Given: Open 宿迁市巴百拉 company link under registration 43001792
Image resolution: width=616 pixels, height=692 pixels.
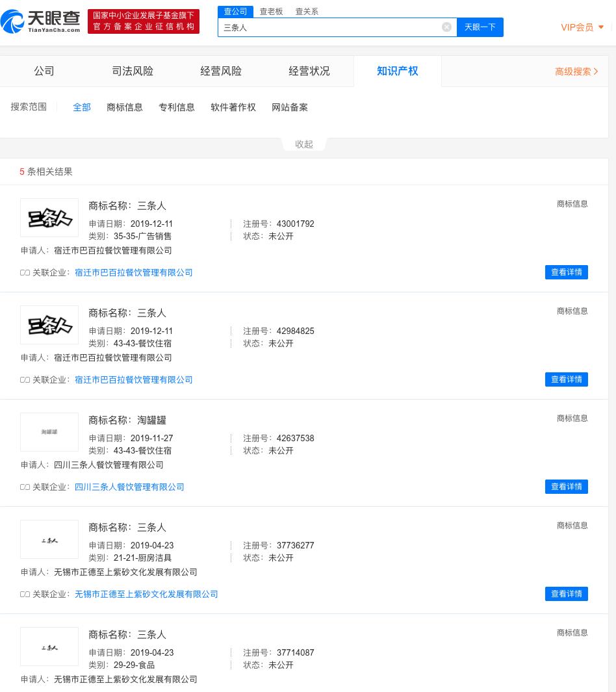Looking at the screenshot, I should point(134,273).
